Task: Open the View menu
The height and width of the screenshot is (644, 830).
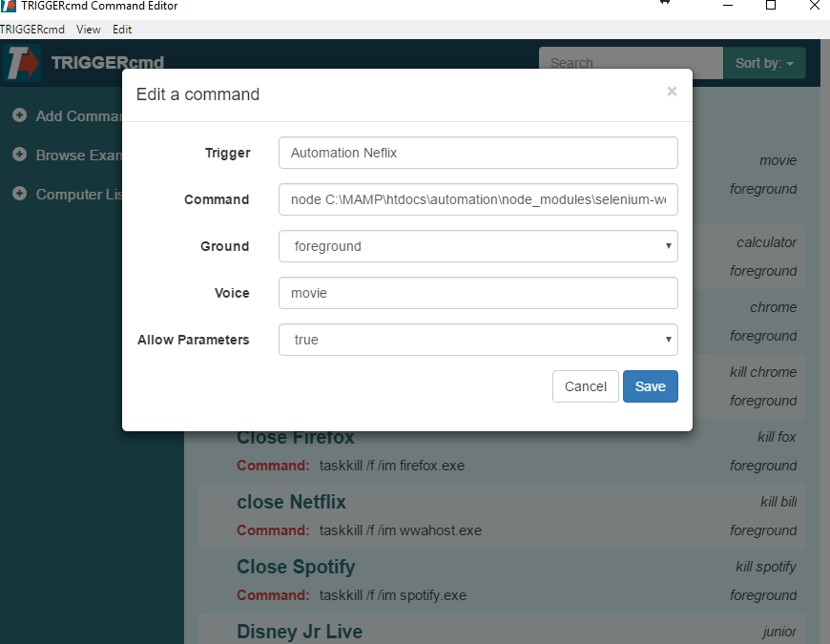Action: (x=89, y=30)
